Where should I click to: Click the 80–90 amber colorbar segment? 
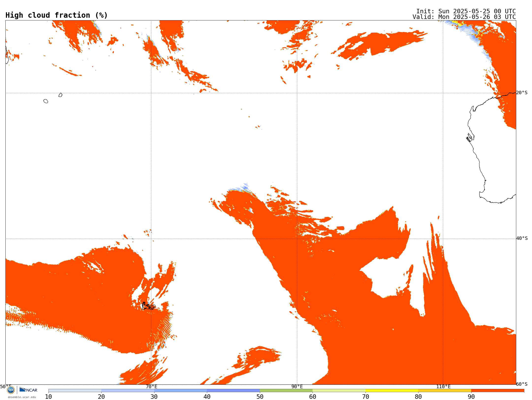(445, 391)
